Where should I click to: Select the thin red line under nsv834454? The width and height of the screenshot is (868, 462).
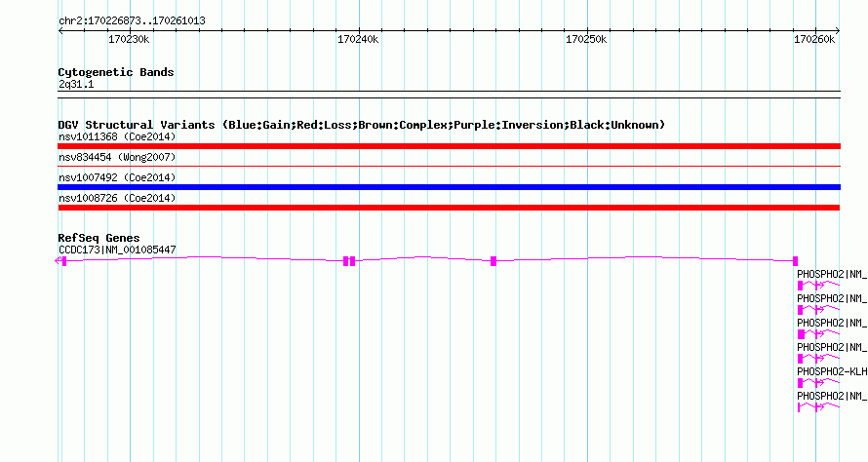(449, 166)
